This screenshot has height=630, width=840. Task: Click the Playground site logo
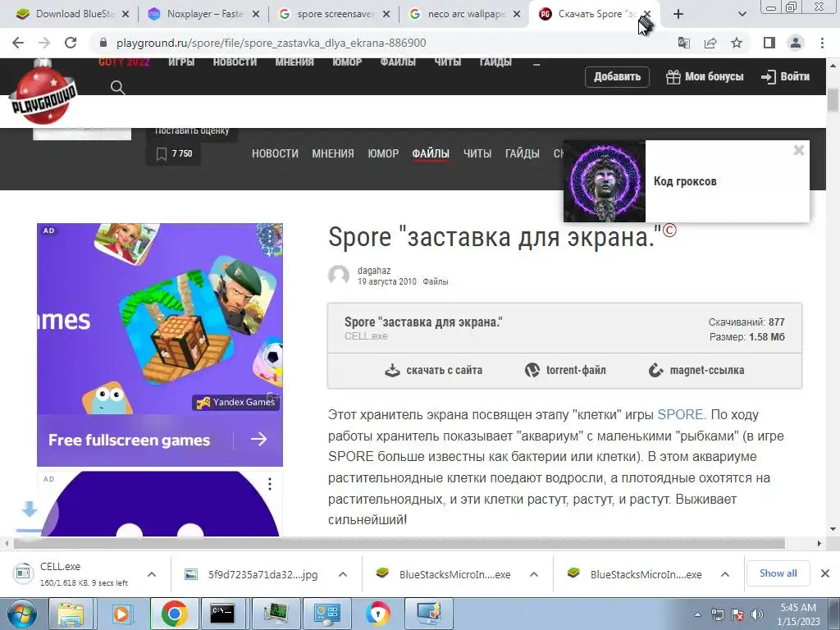pos(43,94)
